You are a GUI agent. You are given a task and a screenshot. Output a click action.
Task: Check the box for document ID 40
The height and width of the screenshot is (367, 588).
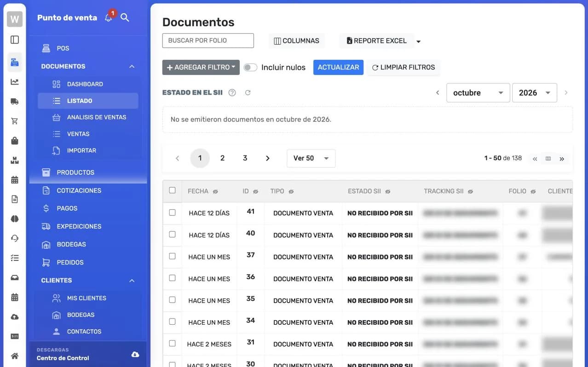172,234
